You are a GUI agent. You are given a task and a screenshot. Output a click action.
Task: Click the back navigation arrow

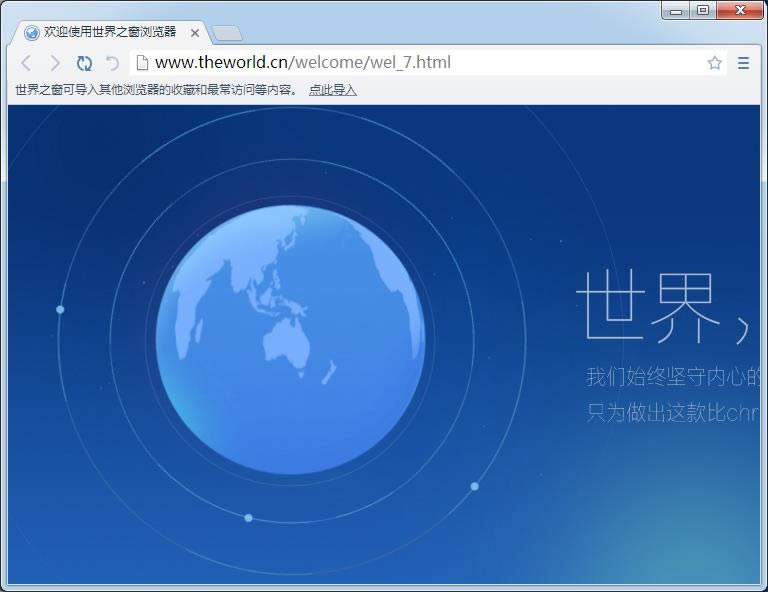click(x=26, y=63)
